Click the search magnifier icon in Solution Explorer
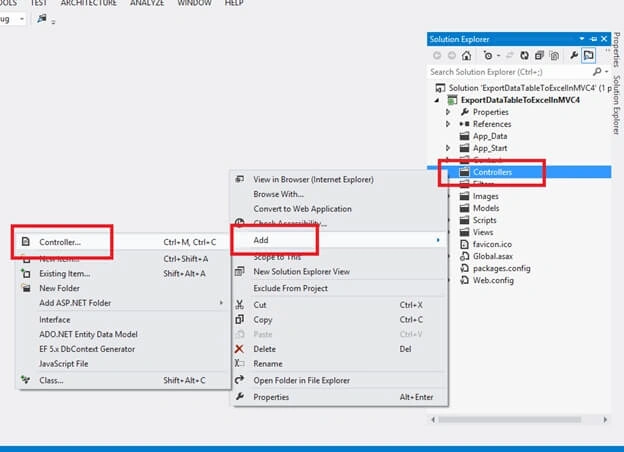The image size is (624, 452). click(597, 72)
